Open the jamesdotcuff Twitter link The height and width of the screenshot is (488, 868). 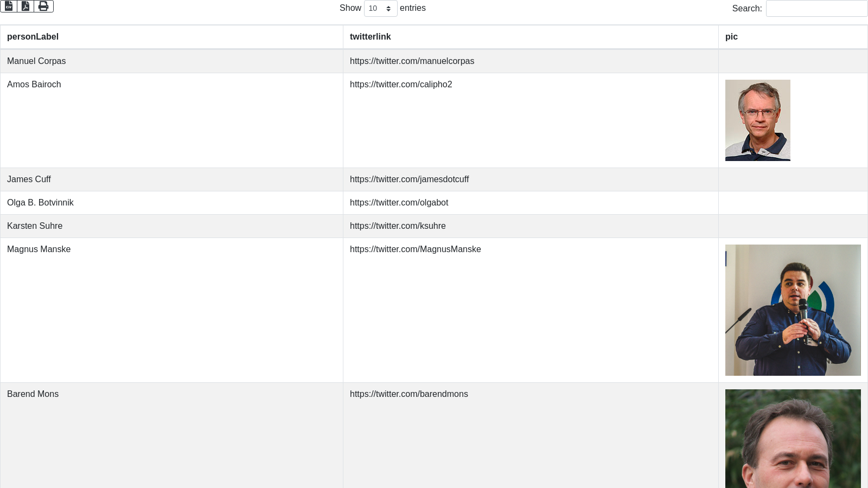pos(409,179)
